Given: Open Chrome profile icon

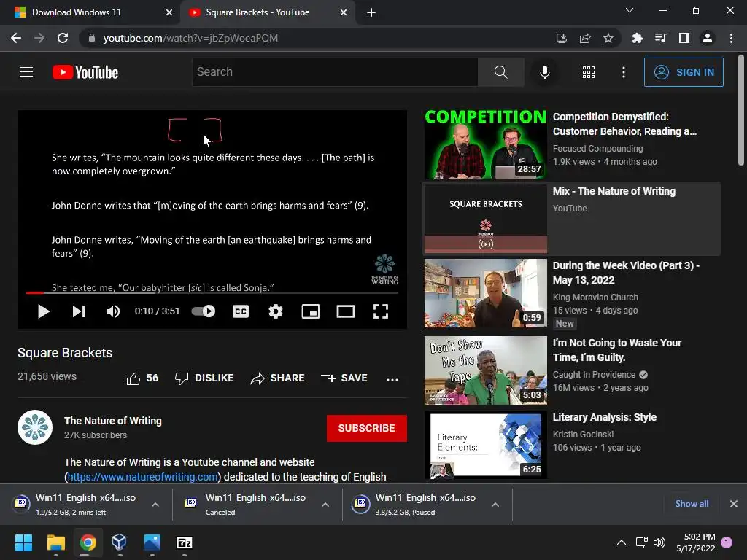Looking at the screenshot, I should coord(708,38).
